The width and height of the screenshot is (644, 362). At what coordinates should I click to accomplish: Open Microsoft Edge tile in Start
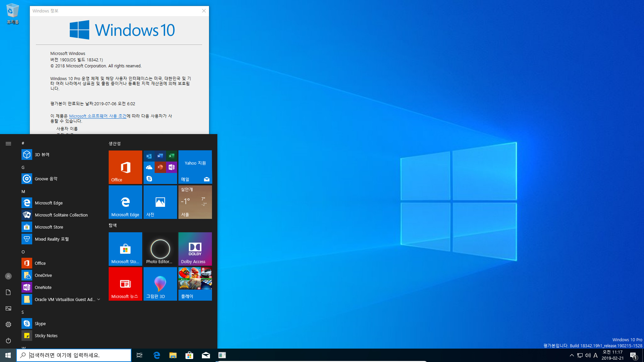pos(125,202)
